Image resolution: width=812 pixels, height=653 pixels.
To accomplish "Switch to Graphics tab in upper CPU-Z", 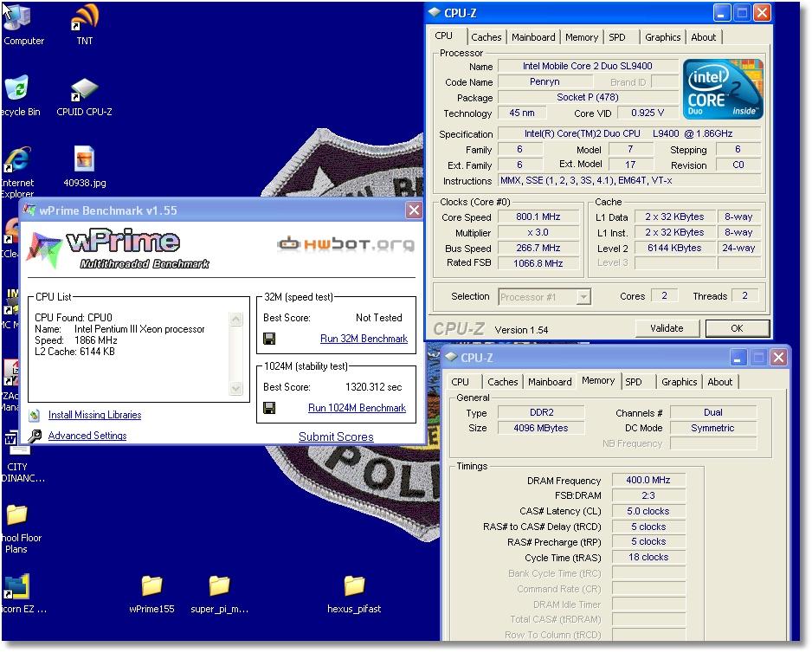I will pyautogui.click(x=662, y=37).
